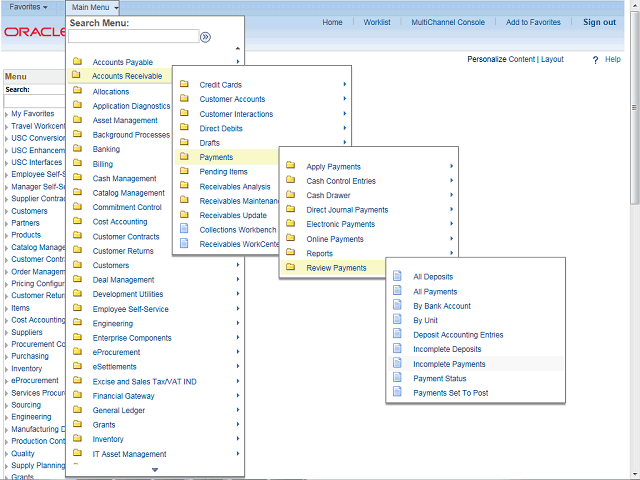
Task: Click the Search Menu text field
Action: (133, 37)
